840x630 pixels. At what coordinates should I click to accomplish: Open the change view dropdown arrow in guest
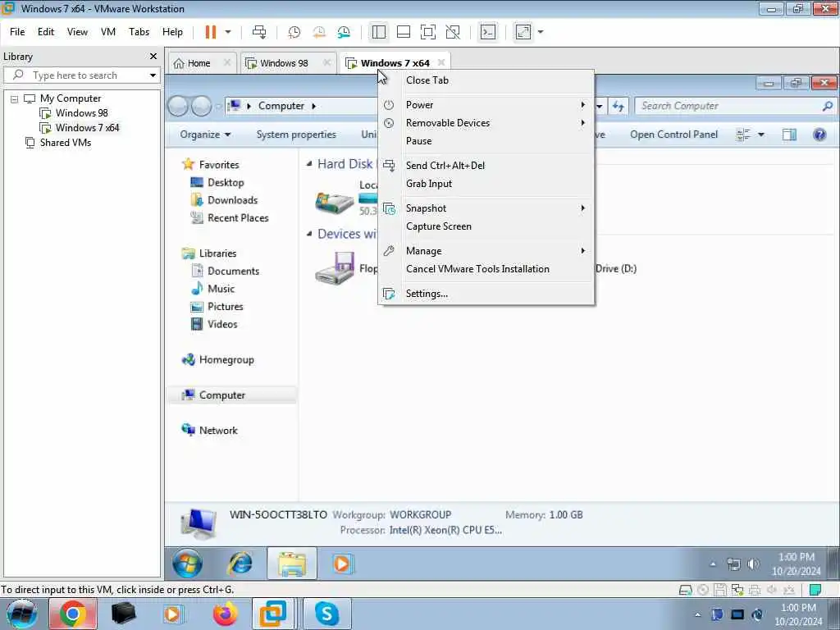[x=760, y=135]
